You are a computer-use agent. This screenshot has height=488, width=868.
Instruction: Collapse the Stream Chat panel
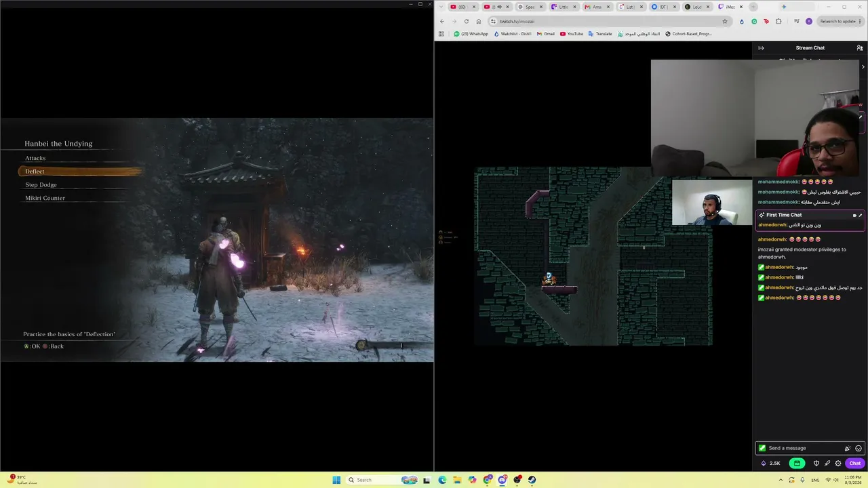pyautogui.click(x=761, y=48)
